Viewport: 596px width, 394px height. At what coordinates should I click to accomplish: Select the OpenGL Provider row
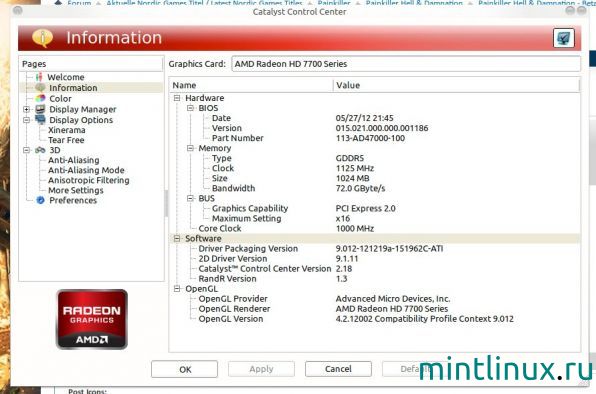click(x=375, y=299)
